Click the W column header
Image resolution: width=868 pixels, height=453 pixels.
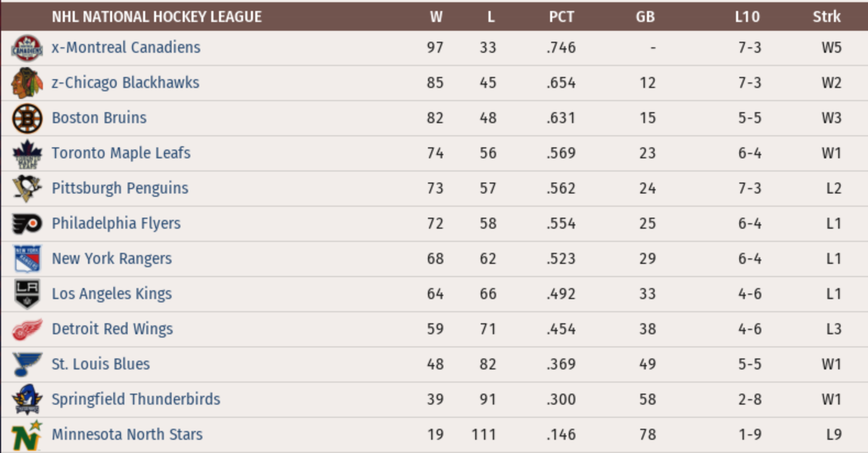pos(436,17)
